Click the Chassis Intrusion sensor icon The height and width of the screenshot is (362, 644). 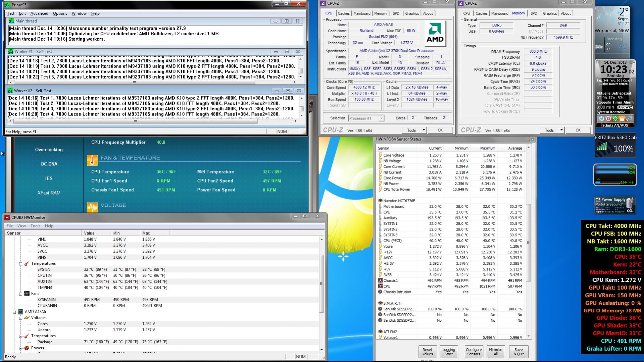click(x=380, y=292)
